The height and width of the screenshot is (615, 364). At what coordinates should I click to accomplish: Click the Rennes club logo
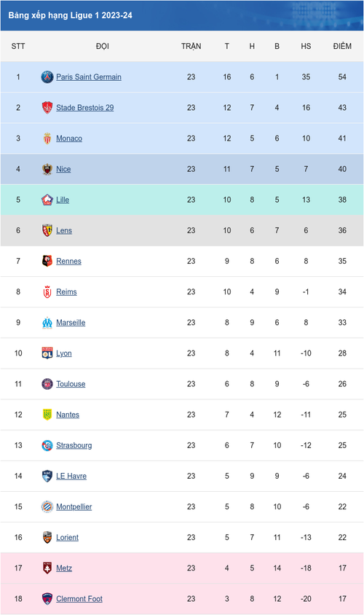(47, 261)
